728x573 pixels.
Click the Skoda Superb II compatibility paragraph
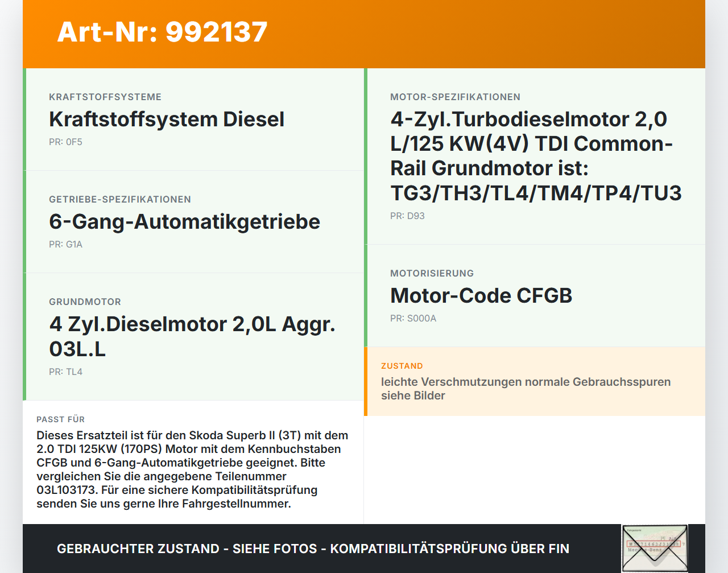pyautogui.click(x=192, y=469)
